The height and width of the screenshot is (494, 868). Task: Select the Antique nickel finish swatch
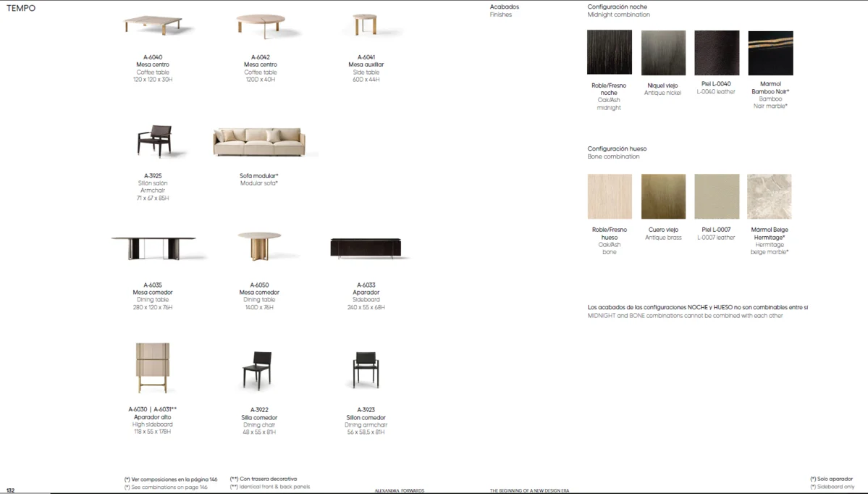pyautogui.click(x=663, y=53)
